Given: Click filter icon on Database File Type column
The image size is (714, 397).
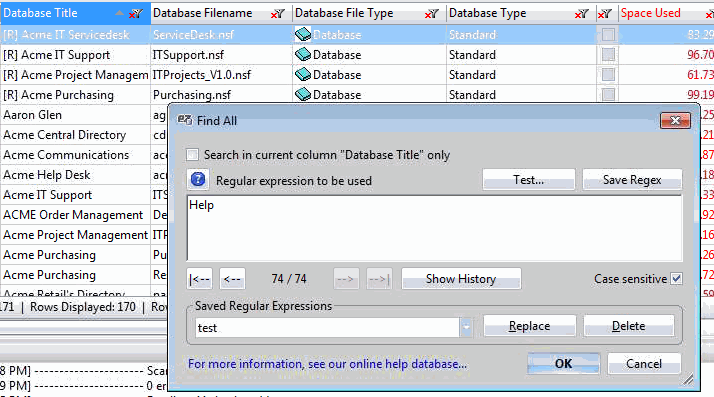Looking at the screenshot, I should [431, 14].
